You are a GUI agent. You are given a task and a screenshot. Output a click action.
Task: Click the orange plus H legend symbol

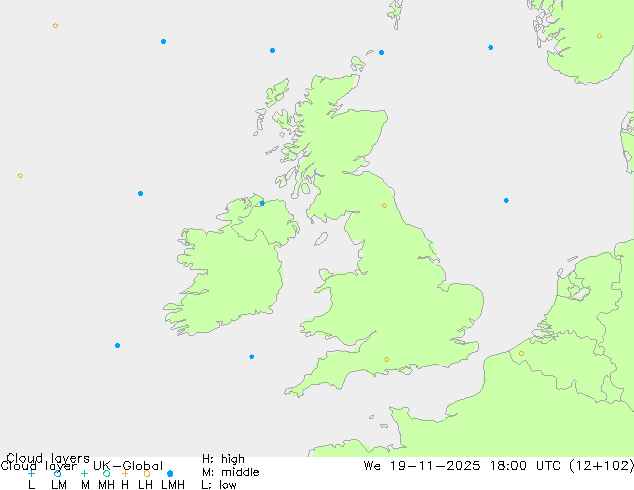pos(125,473)
